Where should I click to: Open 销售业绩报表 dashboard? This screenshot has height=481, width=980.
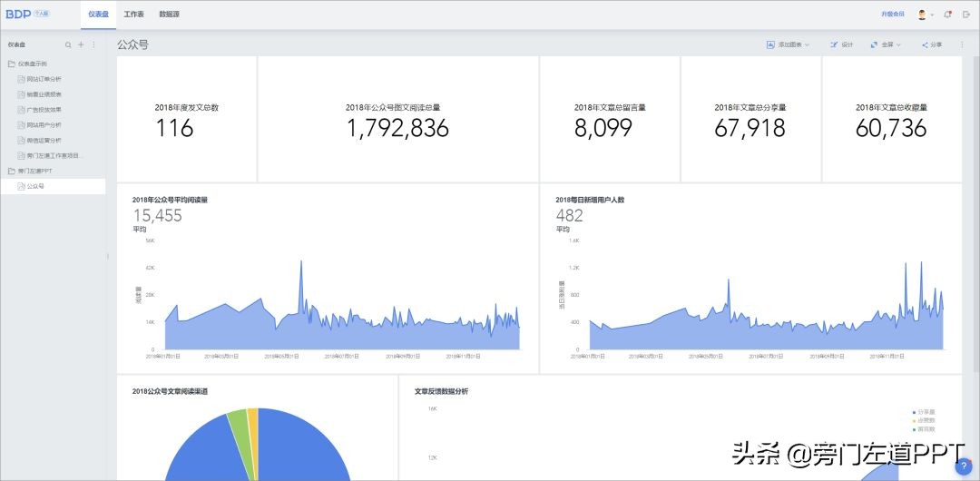(44, 94)
